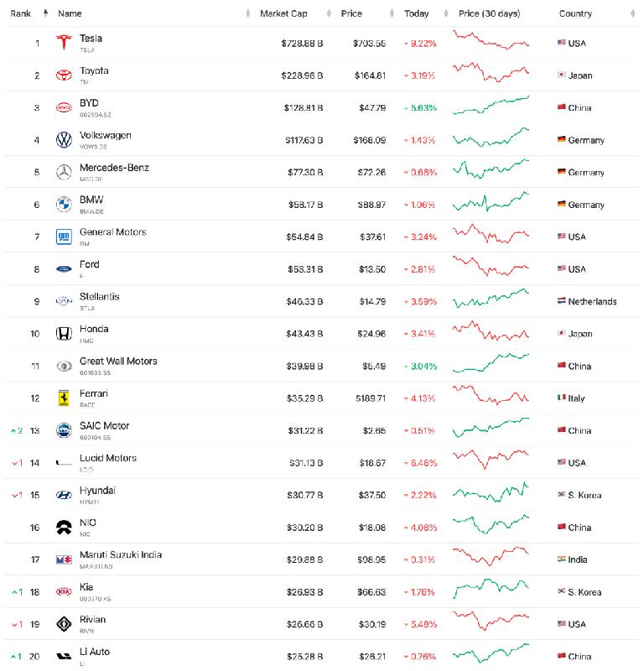Viewport: 644px width, 671px height.
Task: Click the General Motors logo icon
Action: click(64, 237)
